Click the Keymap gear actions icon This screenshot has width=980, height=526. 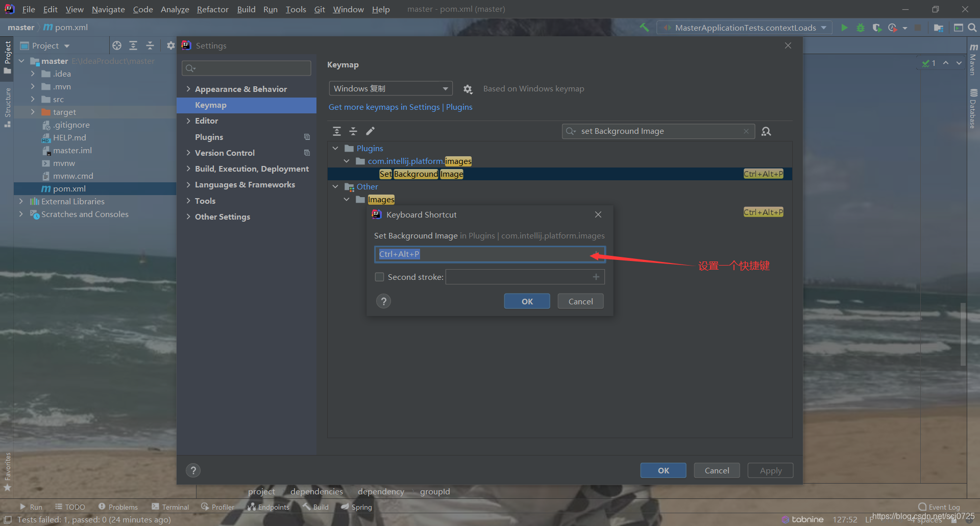coord(468,89)
